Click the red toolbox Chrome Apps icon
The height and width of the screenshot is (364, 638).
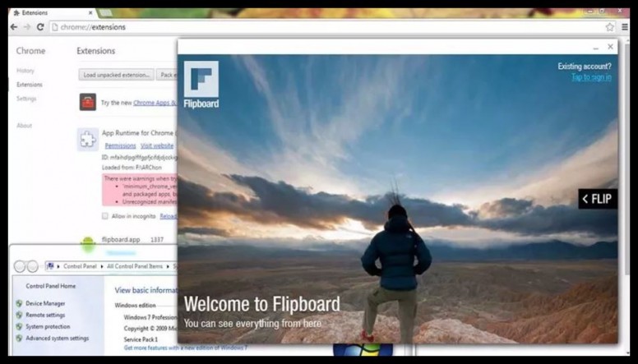pos(87,102)
